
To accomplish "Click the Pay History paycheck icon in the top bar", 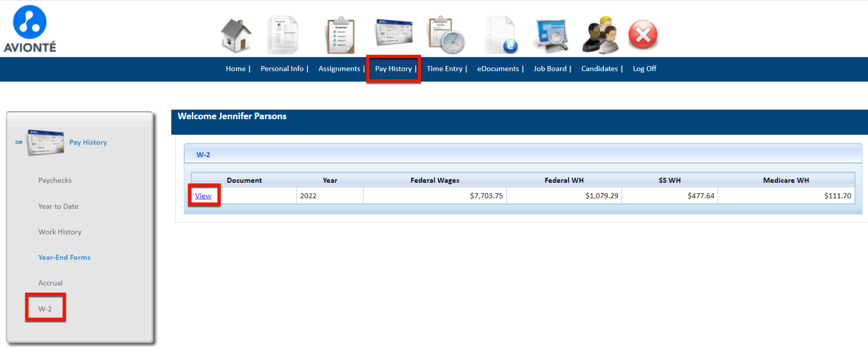I will (x=394, y=32).
